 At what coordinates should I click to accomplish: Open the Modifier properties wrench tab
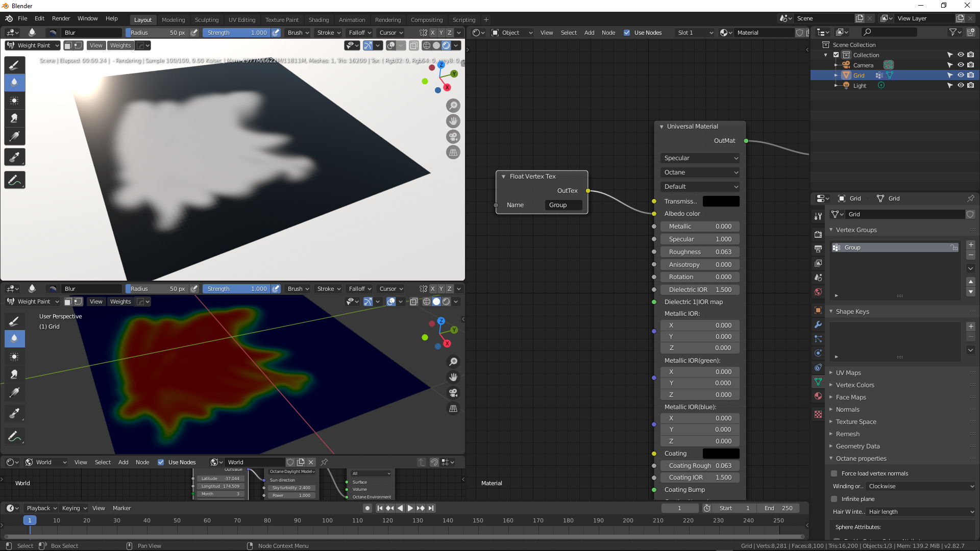(x=818, y=324)
